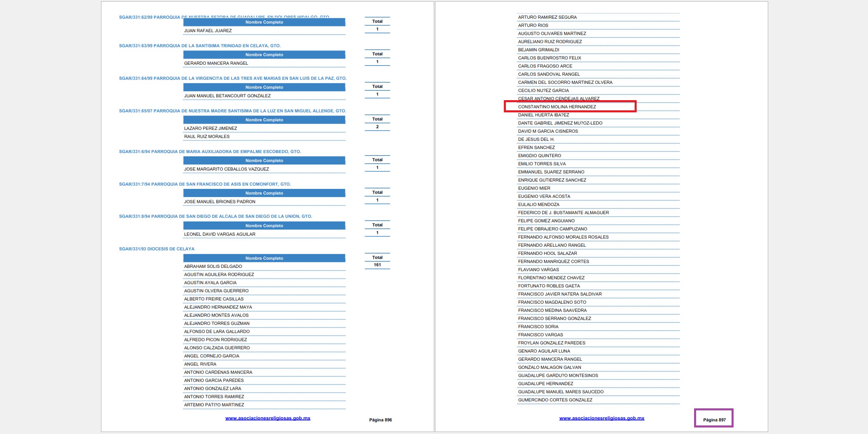The image size is (868, 434).
Task: Select GERARDO MANCERA RANGEL under Santisima Trinidad parish
Action: click(216, 63)
